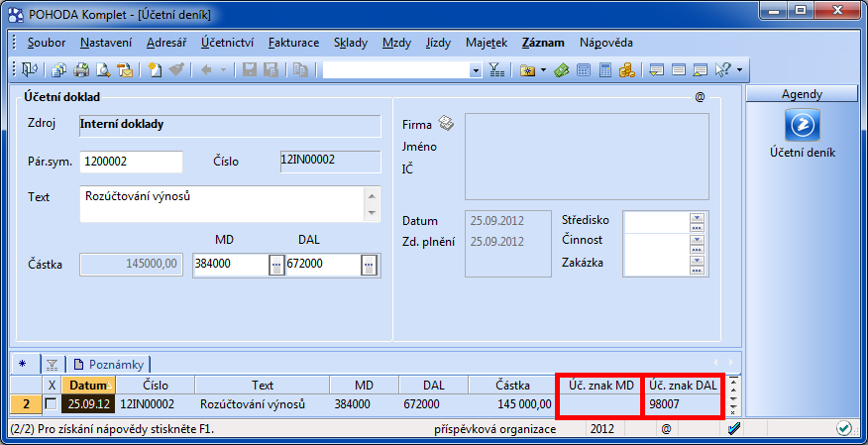This screenshot has height=445, width=868.
Task: Expand the Zakázka dropdown arrow
Action: [x=697, y=260]
